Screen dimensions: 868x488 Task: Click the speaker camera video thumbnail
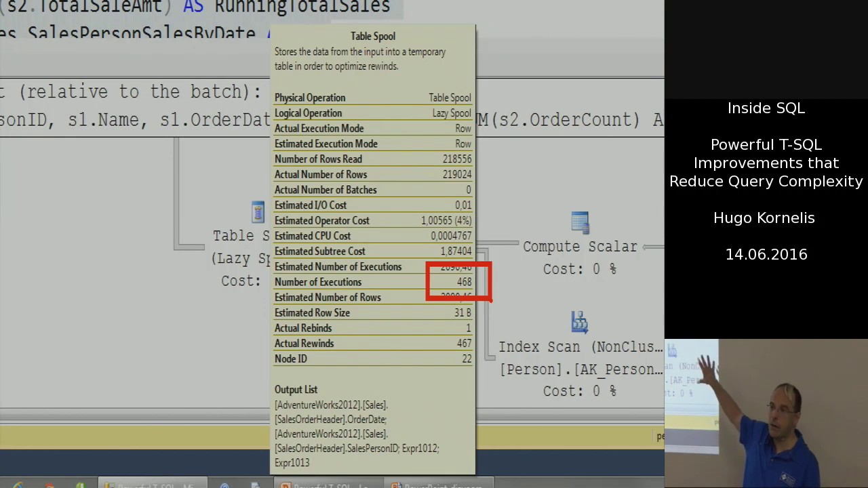pos(766,413)
